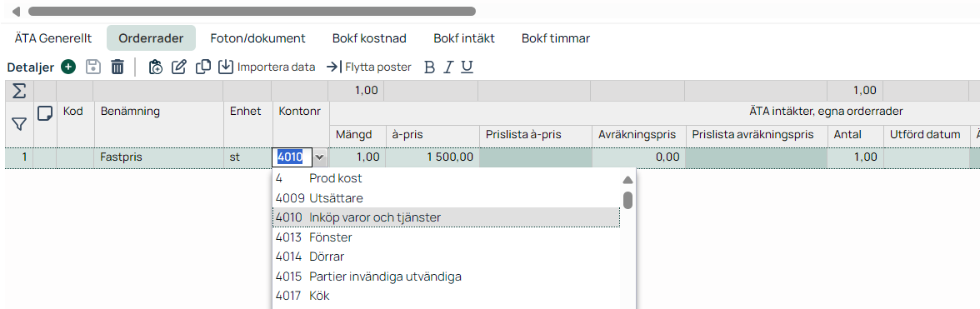The image size is (980, 309).
Task: Click the à-pris cell showing 1 500,00
Action: click(x=432, y=157)
